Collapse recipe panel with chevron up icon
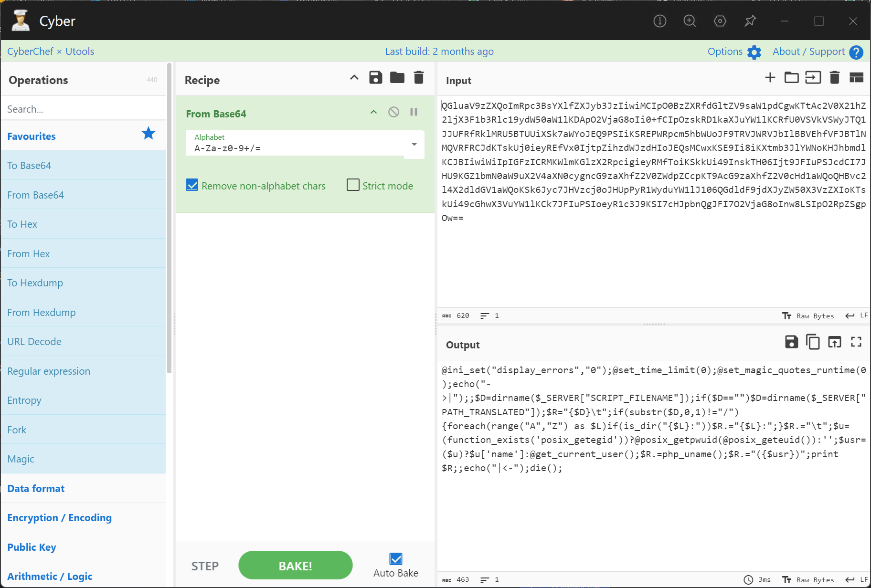The width and height of the screenshot is (871, 588). (354, 77)
